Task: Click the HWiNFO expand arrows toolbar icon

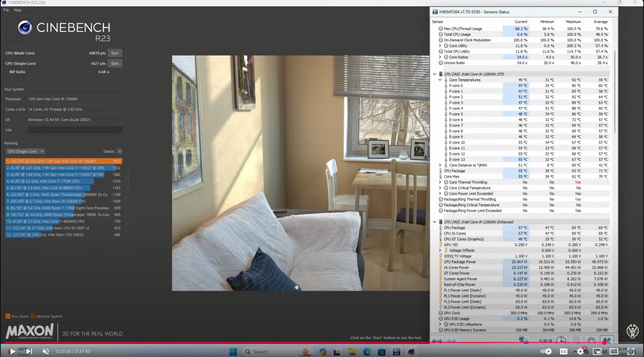Action: point(437,340)
